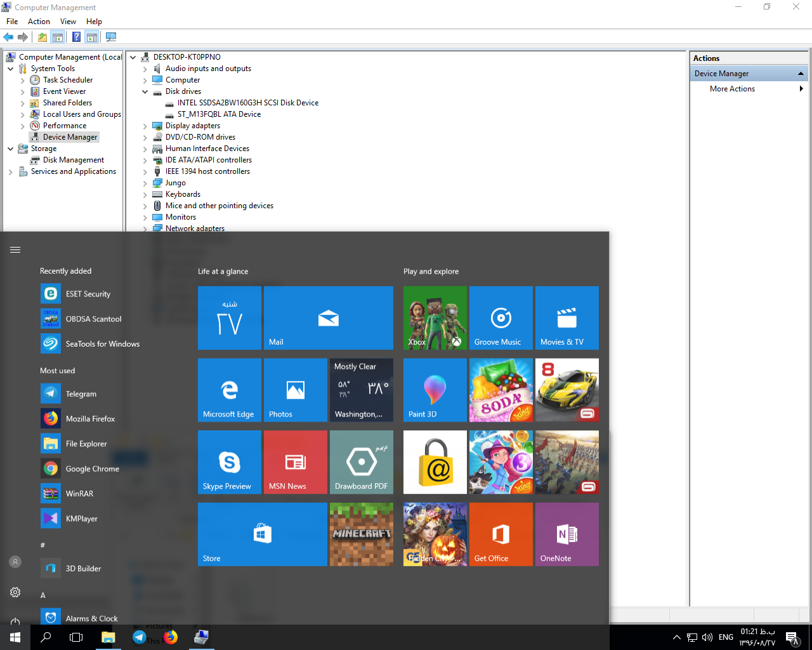Expand Services and Applications node
Viewport: 812px width, 650px height.
pyautogui.click(x=11, y=171)
